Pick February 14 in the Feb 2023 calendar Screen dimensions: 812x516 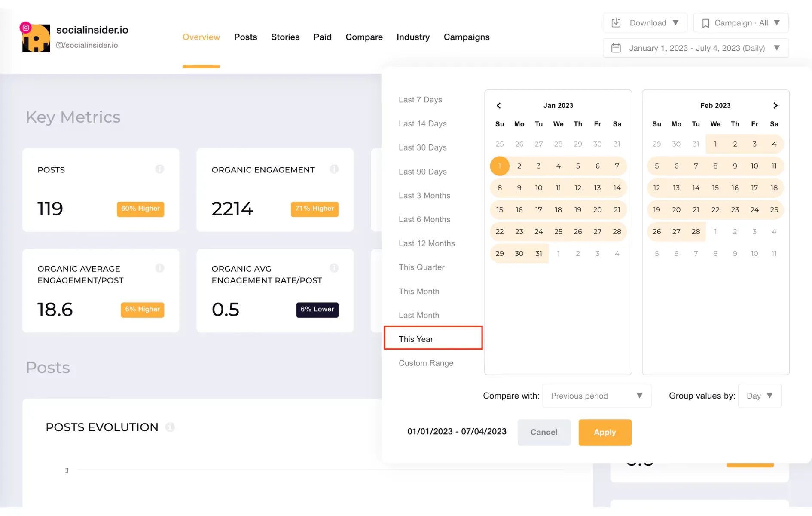click(696, 188)
